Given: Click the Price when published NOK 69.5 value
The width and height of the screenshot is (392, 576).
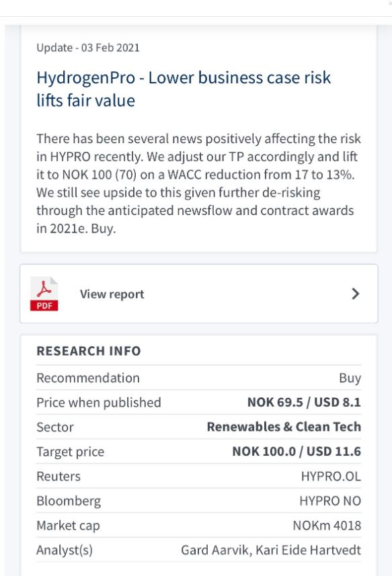Looking at the screenshot, I should click(304, 402).
